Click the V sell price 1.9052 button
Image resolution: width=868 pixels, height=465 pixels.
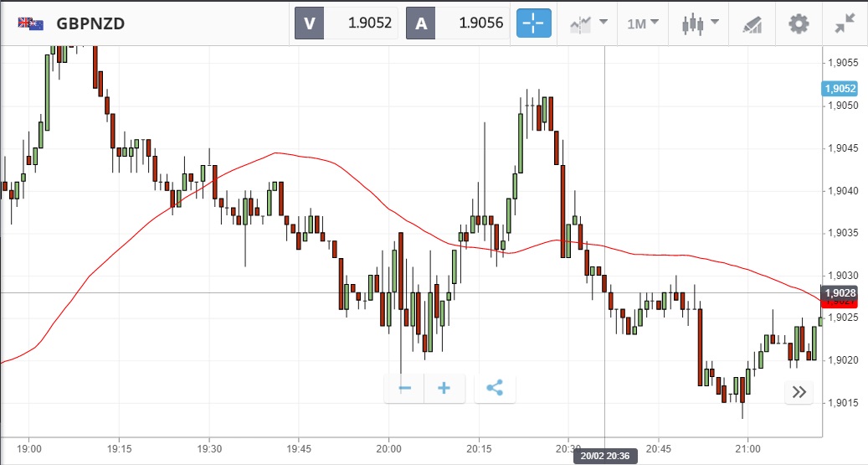[x=347, y=23]
